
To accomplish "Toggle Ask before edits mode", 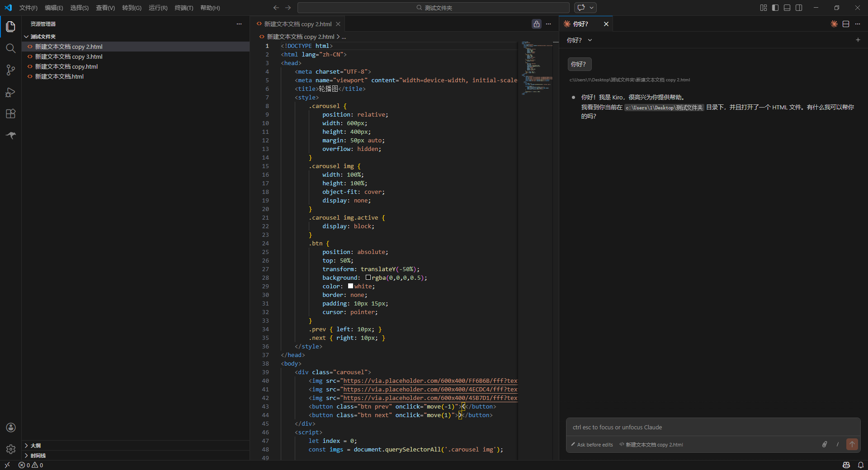I will (x=592, y=445).
